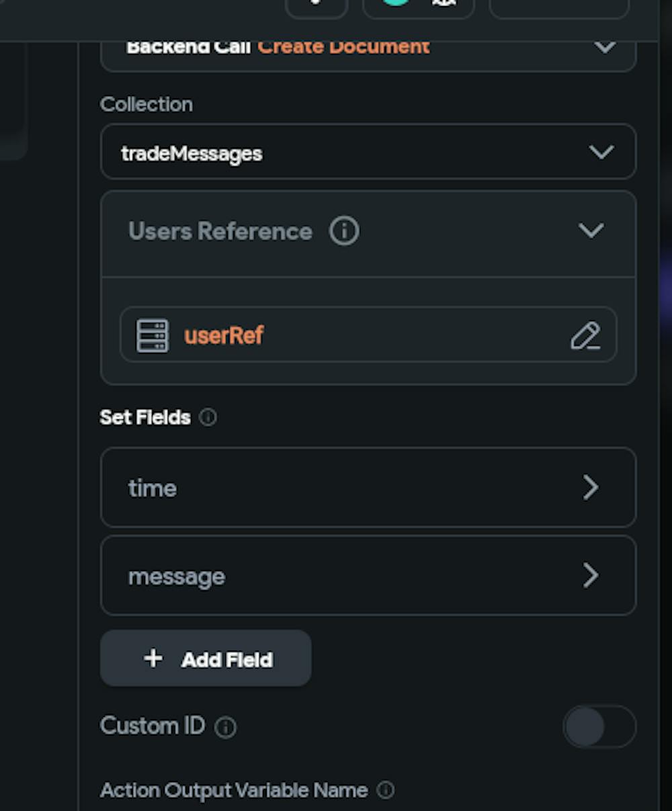This screenshot has width=672, height=811.
Task: Open the message field row
Action: [x=336, y=576]
